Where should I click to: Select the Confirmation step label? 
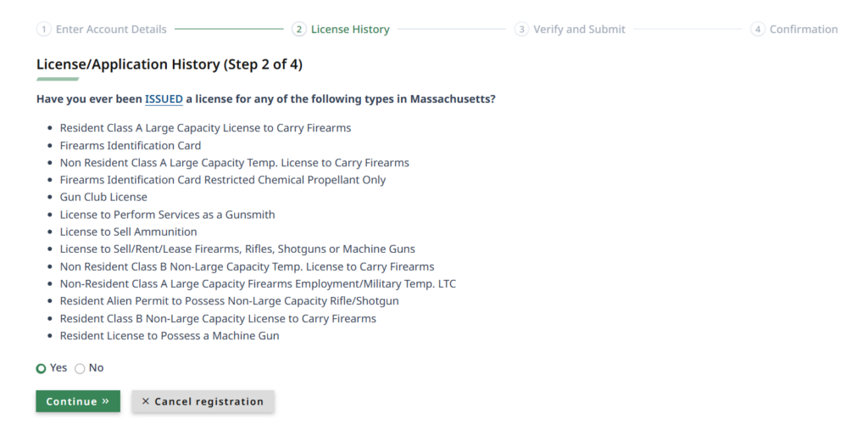(x=804, y=30)
